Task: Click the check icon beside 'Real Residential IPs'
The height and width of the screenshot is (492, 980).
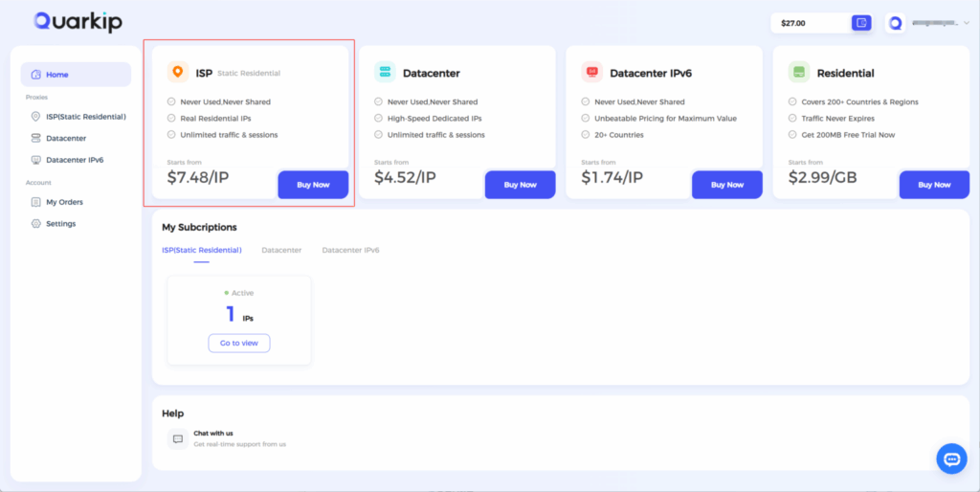Action: coord(171,118)
